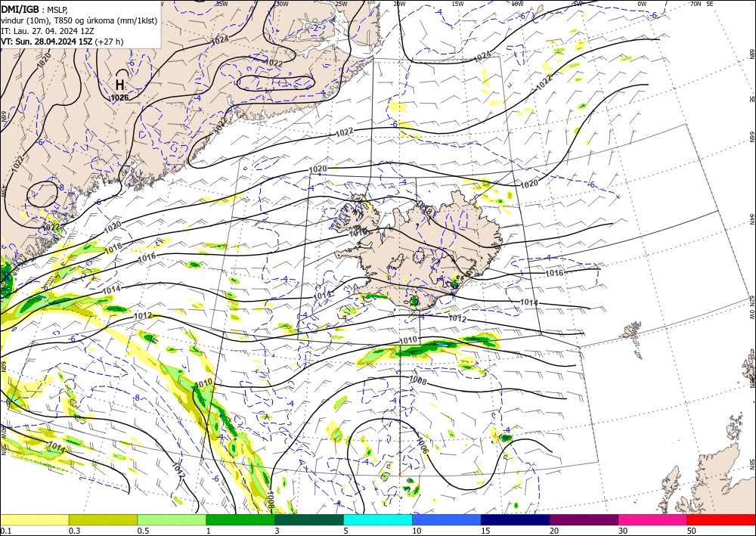Click the 'VT: Sun. 28.04.2024 15Z' valid time
Viewport: 756px width, 536px height.
pos(48,42)
